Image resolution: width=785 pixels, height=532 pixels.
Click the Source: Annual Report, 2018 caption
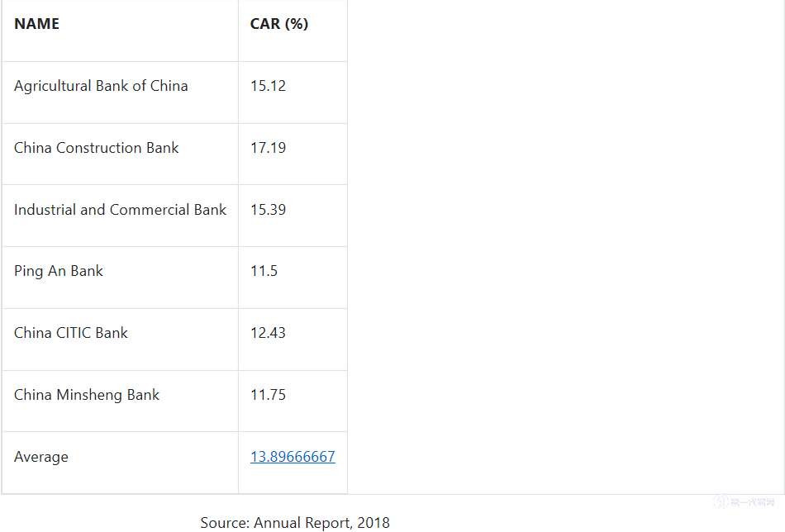295,522
